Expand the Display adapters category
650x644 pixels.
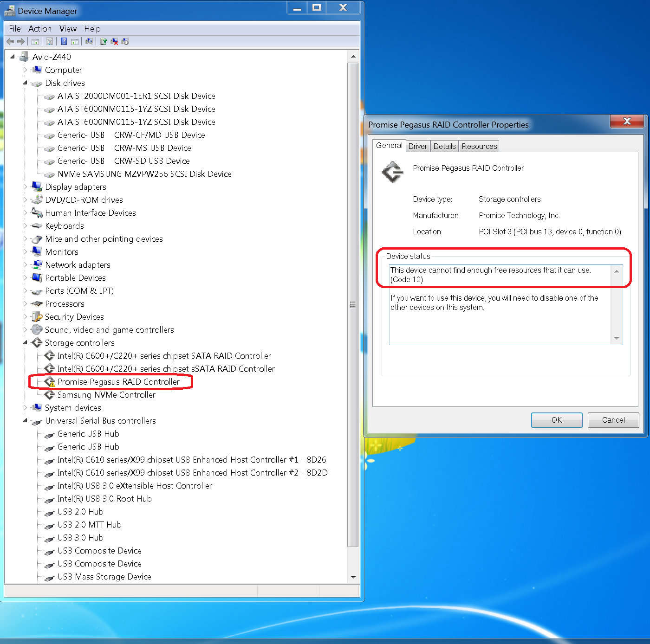pyautogui.click(x=25, y=187)
